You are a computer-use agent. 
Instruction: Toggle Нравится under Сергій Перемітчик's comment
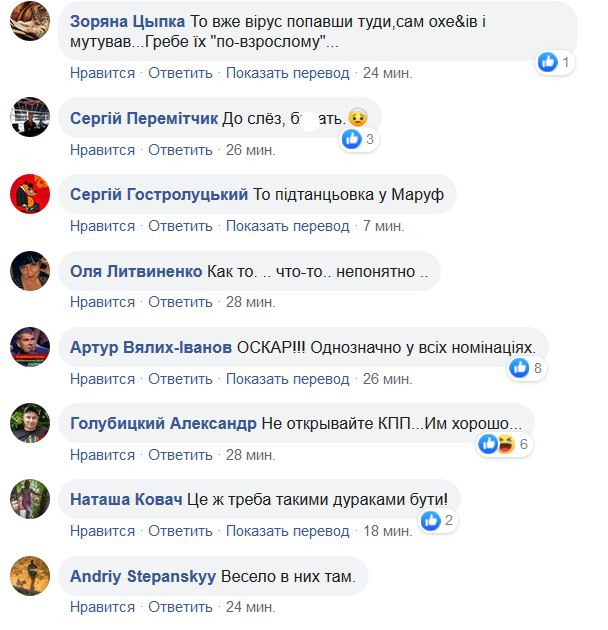pyautogui.click(x=102, y=150)
